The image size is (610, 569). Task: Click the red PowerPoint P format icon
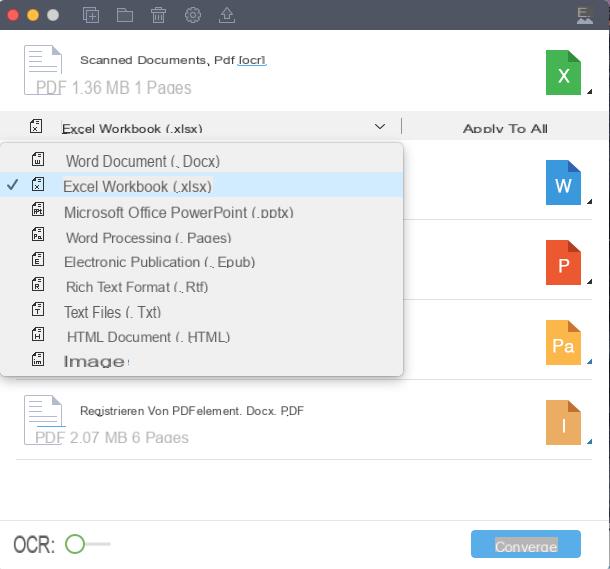click(563, 263)
